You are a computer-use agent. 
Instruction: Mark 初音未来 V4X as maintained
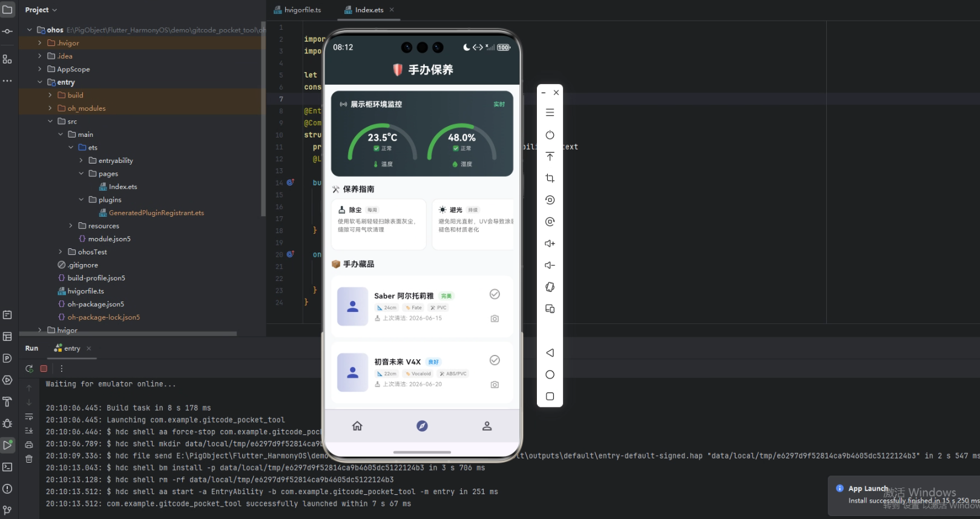495,360
